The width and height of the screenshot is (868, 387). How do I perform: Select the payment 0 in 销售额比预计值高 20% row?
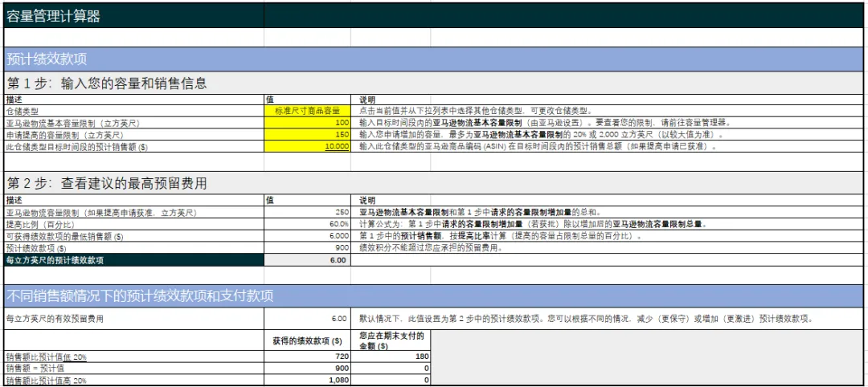pos(391,381)
